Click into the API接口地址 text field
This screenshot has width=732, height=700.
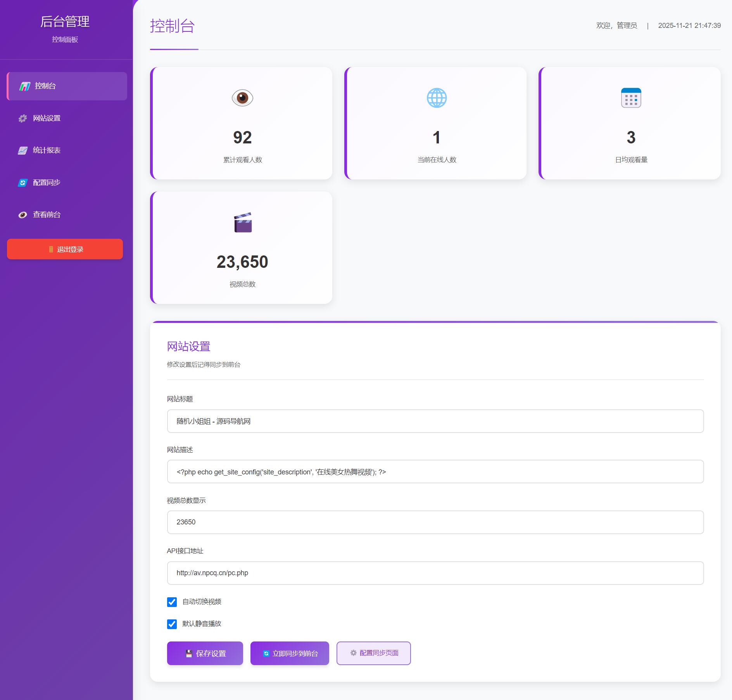coord(435,573)
